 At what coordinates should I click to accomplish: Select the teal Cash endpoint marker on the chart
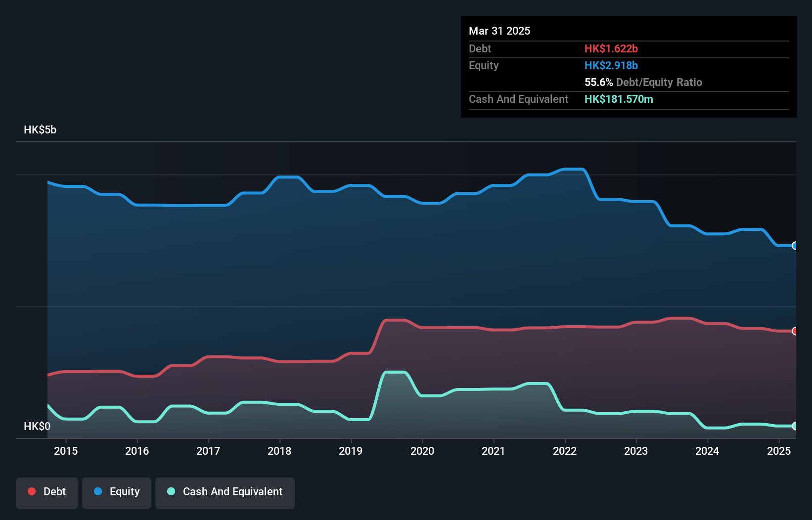coord(795,426)
